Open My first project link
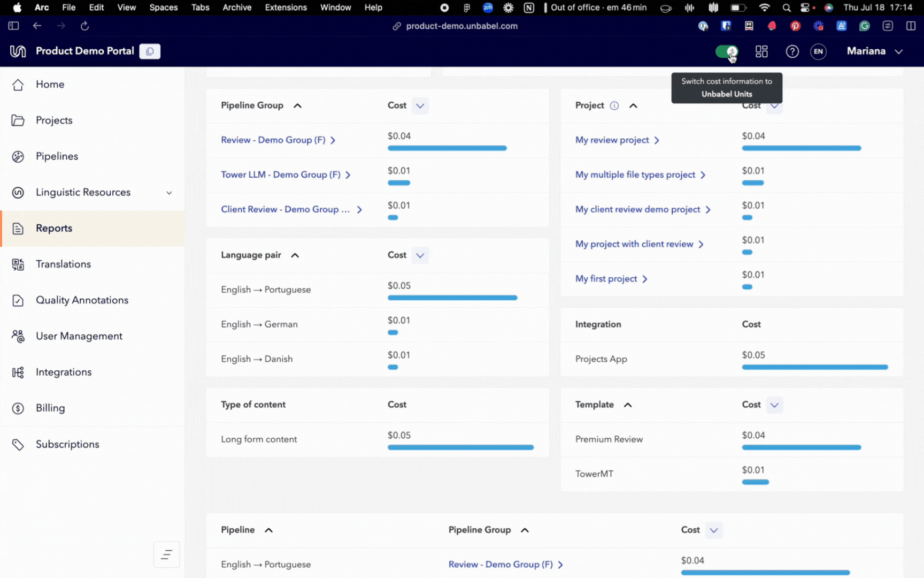924x578 pixels. (611, 279)
